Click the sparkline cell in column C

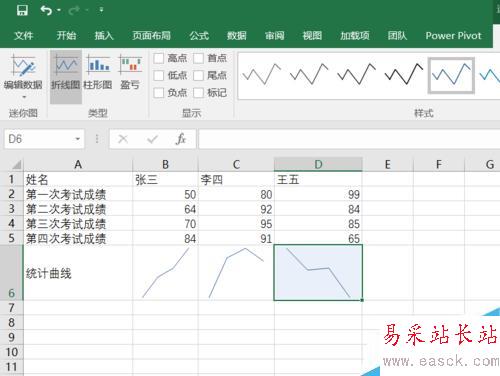[236, 273]
